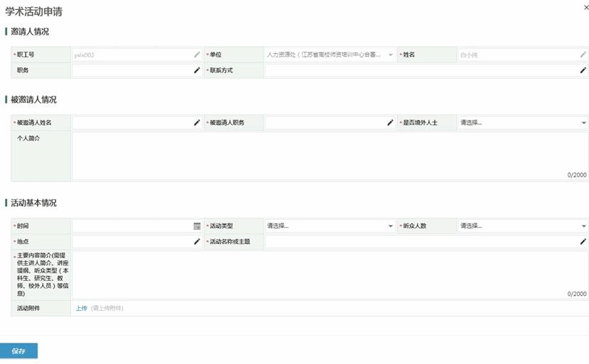Expand the 活动类型 dropdown
The width and height of the screenshot is (589, 364).
click(x=390, y=226)
